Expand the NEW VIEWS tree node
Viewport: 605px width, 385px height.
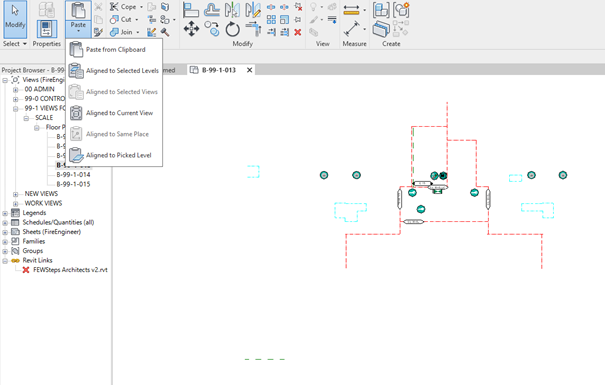pos(15,194)
